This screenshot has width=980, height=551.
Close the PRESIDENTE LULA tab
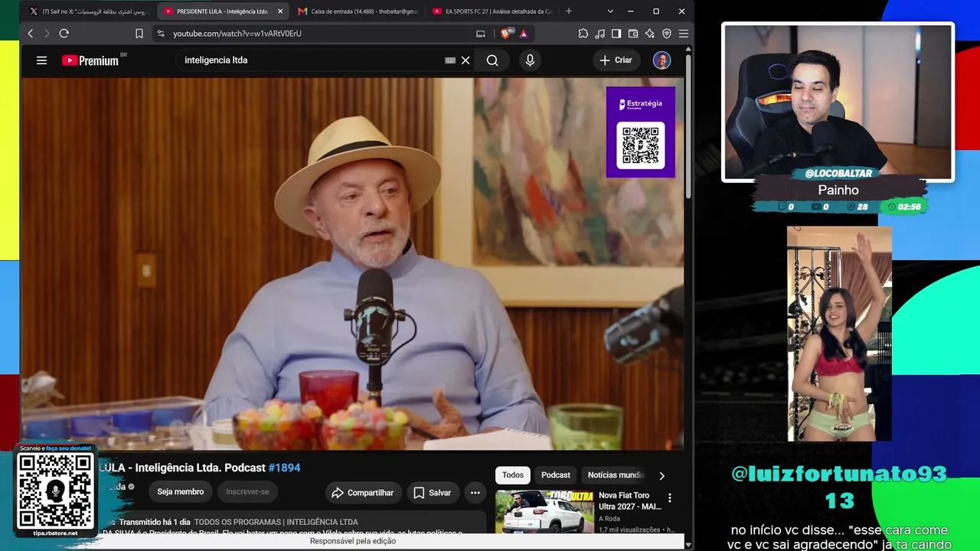point(280,11)
